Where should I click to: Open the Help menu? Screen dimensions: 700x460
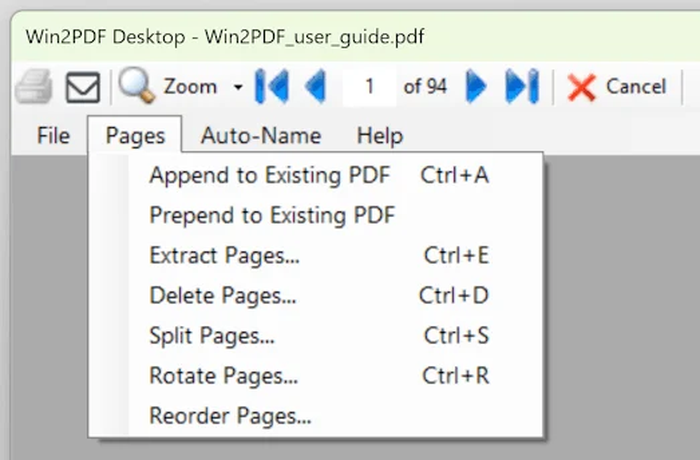point(380,136)
